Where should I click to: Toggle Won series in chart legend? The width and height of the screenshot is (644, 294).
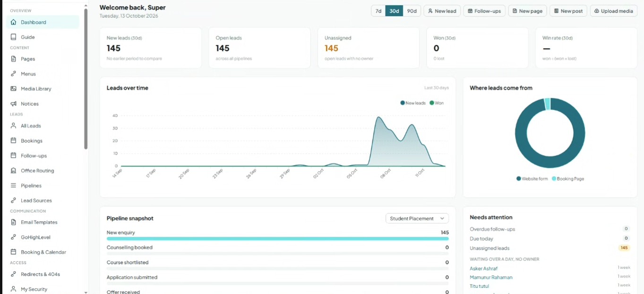point(437,103)
